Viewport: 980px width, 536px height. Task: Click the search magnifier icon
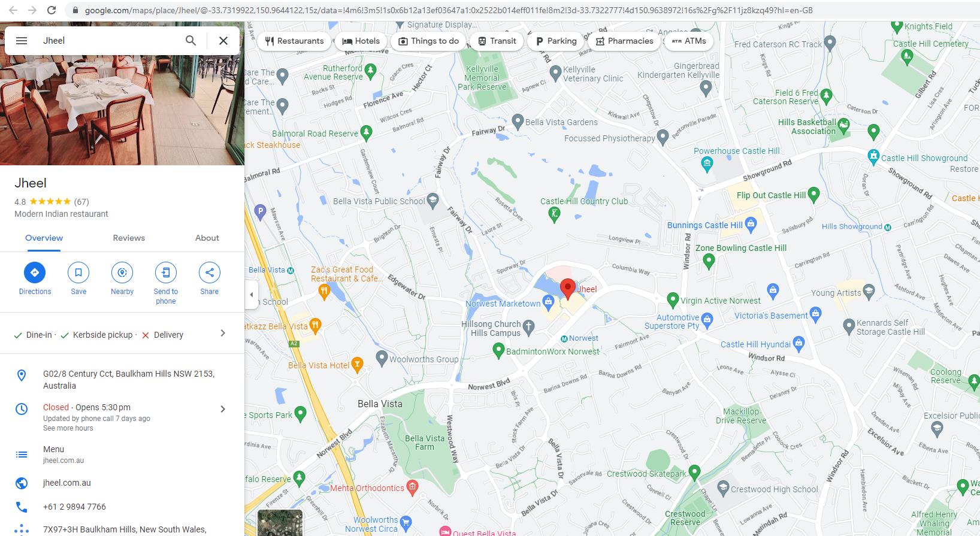tap(190, 41)
